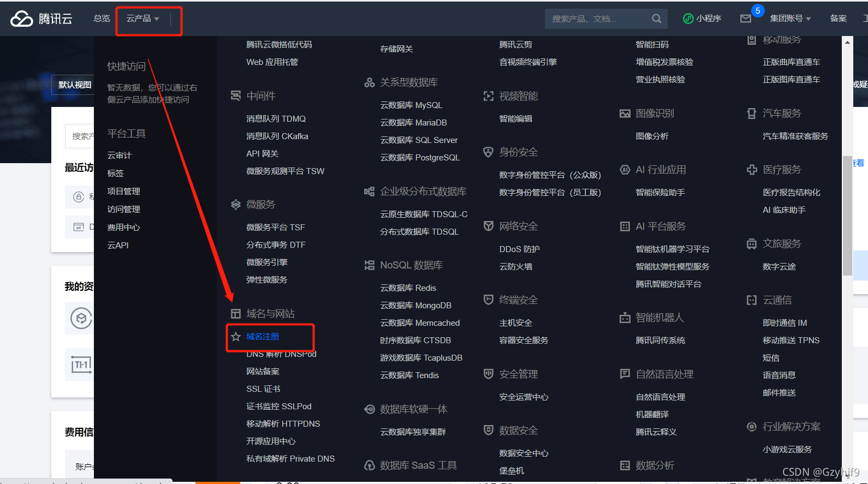Open API 网关 link
This screenshot has width=868, height=484.
point(262,154)
